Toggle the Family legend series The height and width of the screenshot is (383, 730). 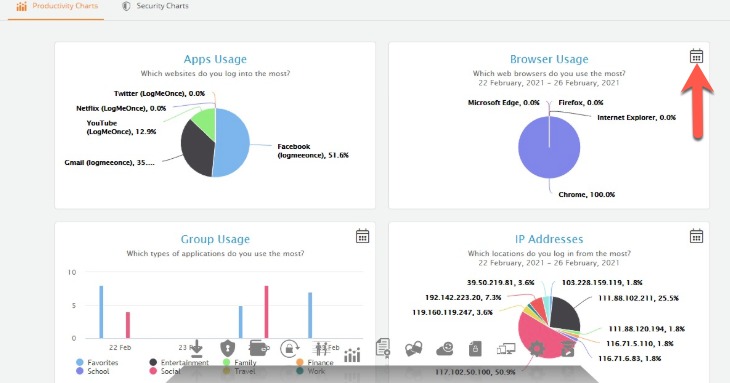[239, 362]
